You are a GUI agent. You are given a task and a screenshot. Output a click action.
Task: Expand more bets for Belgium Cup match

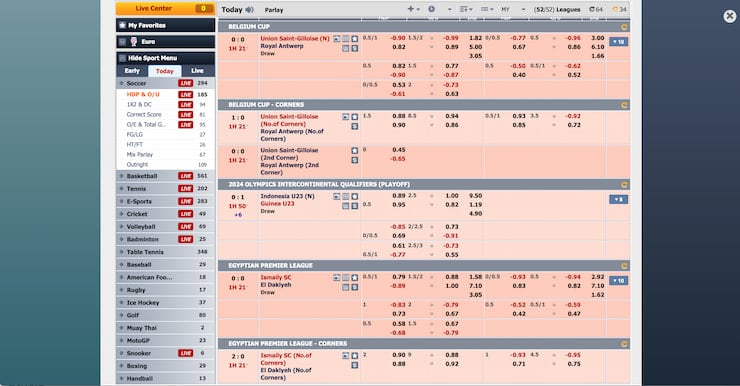tap(618, 42)
